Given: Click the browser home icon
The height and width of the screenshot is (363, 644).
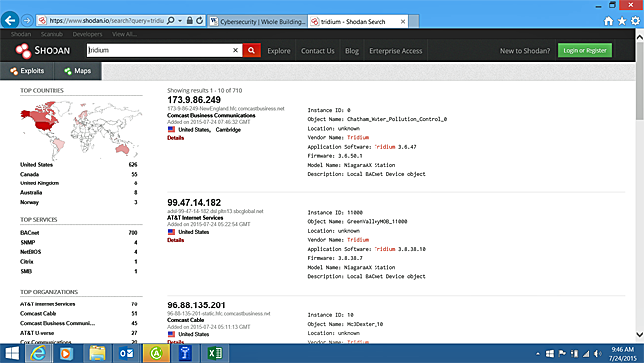Looking at the screenshot, I should tap(608, 21).
